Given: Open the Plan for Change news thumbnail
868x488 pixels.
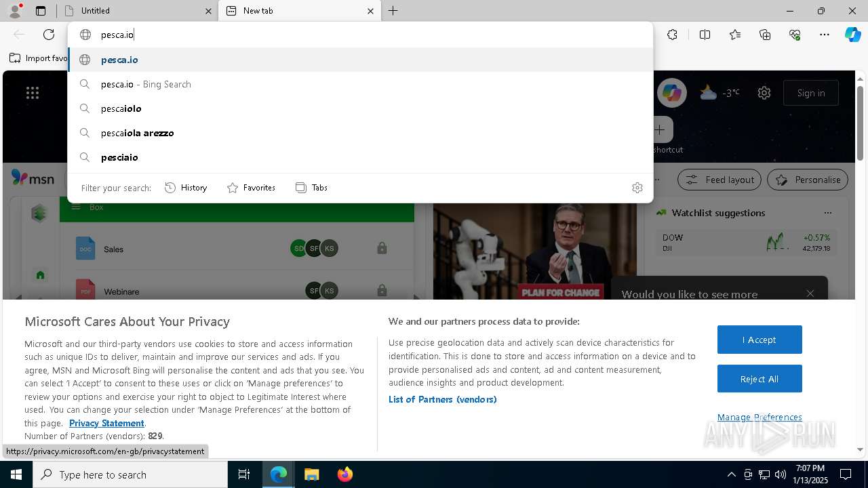Looking at the screenshot, I should (535, 251).
